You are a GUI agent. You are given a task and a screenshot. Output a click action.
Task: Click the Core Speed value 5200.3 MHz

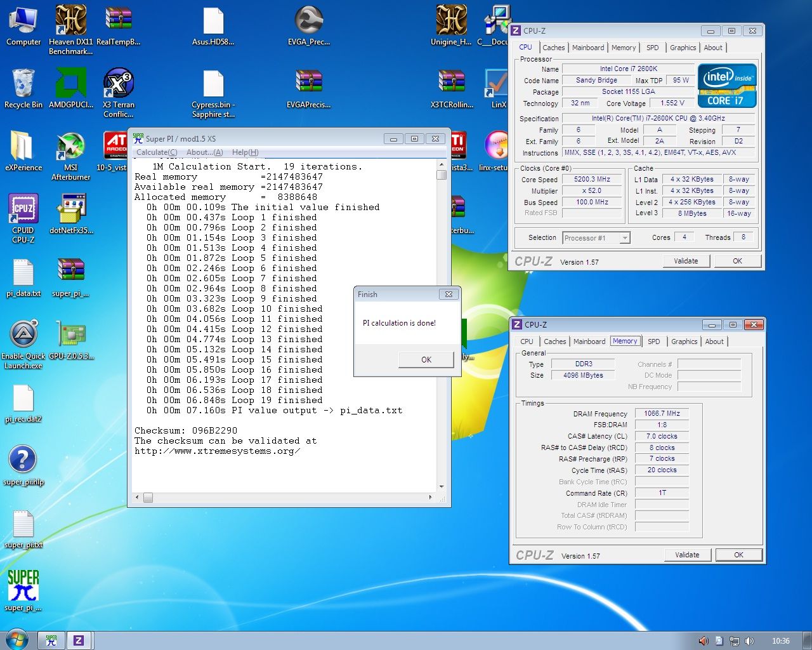(x=592, y=180)
